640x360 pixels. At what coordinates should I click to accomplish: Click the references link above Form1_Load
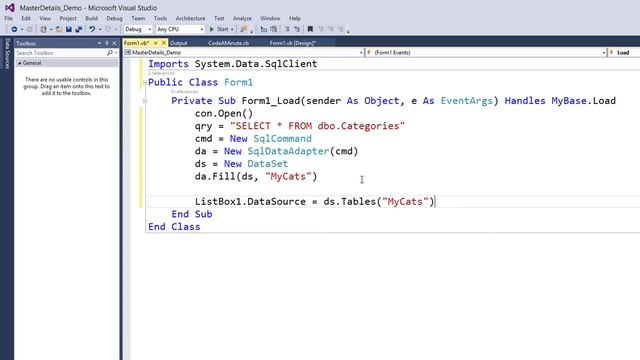pyautogui.click(x=184, y=91)
